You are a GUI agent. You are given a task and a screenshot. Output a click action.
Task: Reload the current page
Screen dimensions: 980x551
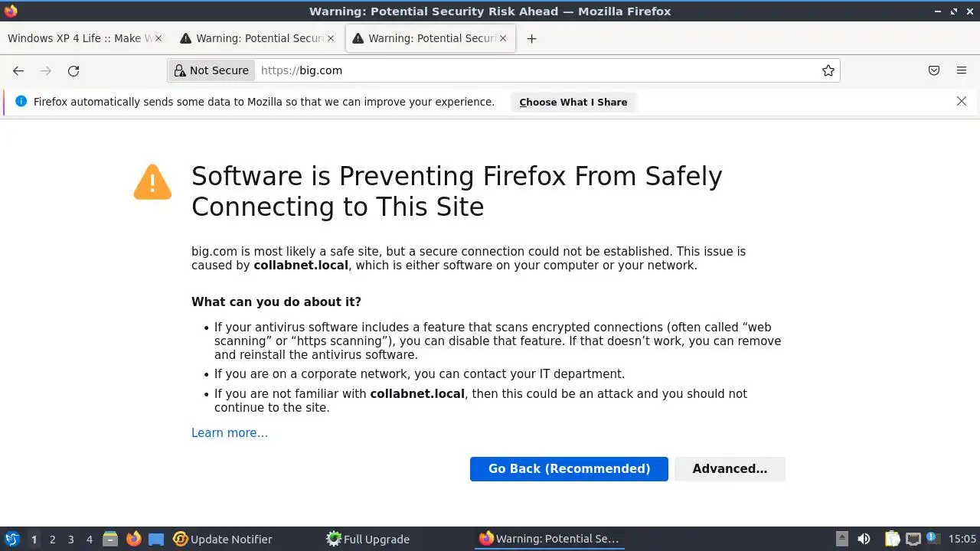(73, 70)
